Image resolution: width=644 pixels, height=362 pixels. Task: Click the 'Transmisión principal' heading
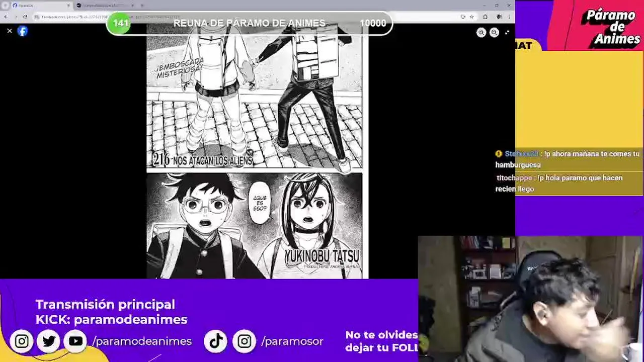(x=105, y=304)
